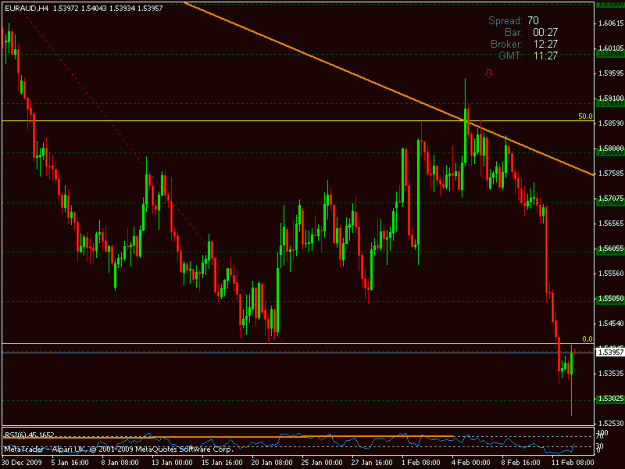Viewport: 625px width, 469px height.
Task: Click the 8 Jan 08:00 date label
Action: (120, 462)
